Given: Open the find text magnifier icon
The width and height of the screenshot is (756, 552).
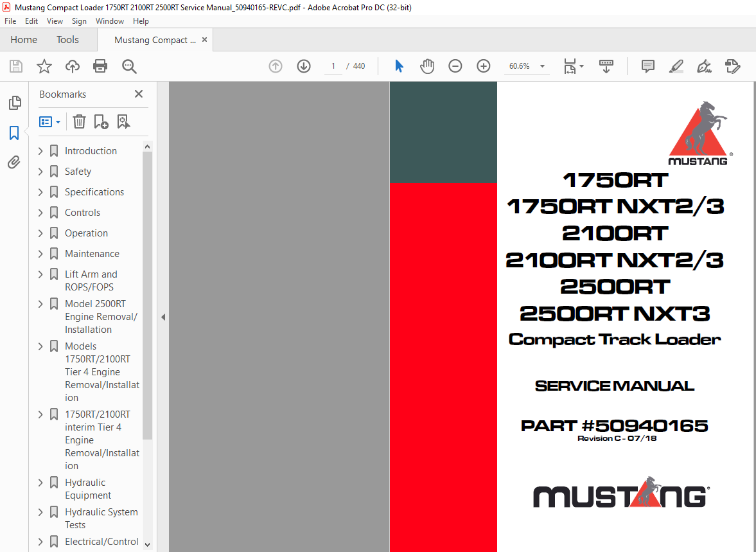Looking at the screenshot, I should point(129,66).
